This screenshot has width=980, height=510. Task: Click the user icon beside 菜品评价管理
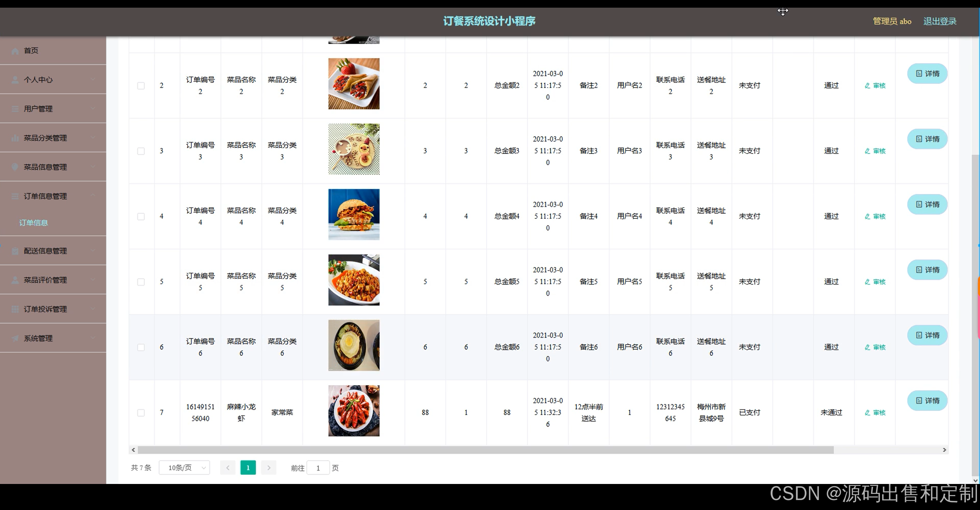click(15, 280)
